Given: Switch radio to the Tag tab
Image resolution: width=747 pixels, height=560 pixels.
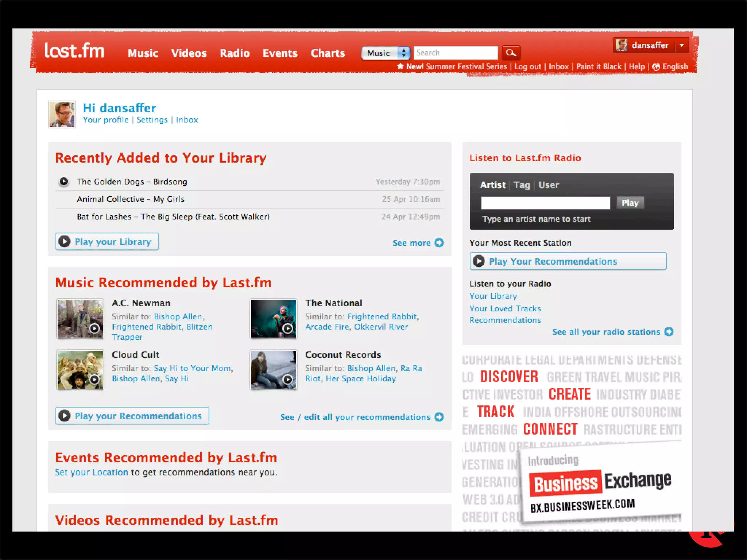Looking at the screenshot, I should coord(522,185).
